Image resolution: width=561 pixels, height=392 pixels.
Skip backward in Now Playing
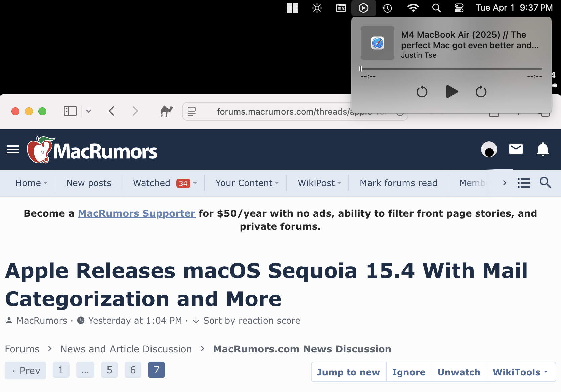click(422, 92)
